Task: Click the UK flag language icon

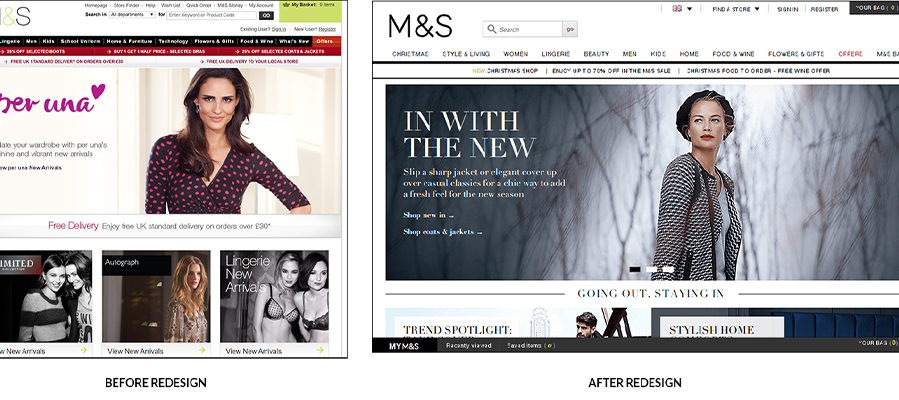Action: point(677,9)
